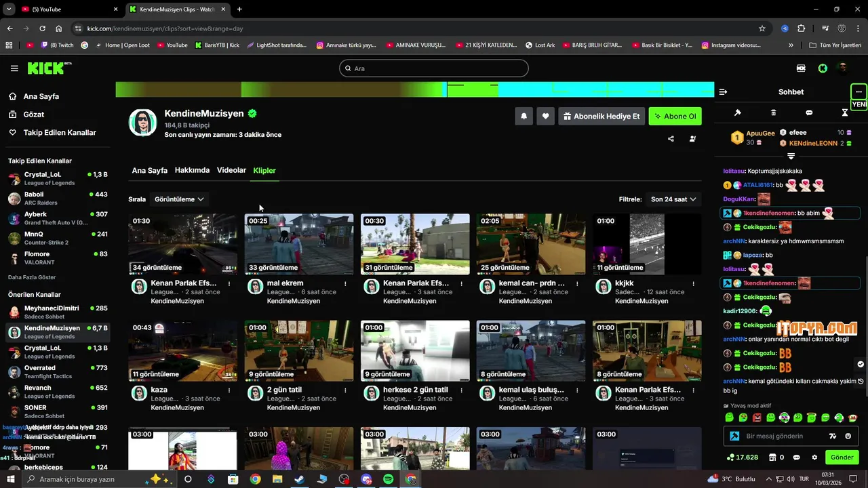Open the emoji picker in message box
This screenshot has width=868, height=488.
(x=848, y=436)
